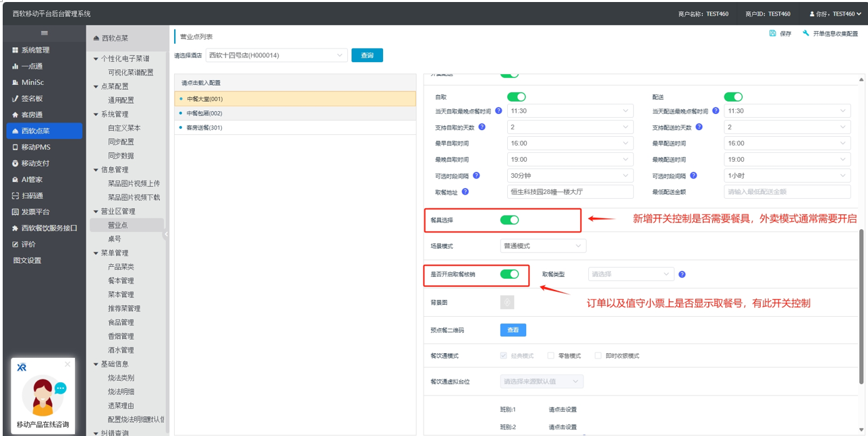Collapse the 个性化电子菜谱 tree group
This screenshot has width=868, height=436.
(96, 59)
